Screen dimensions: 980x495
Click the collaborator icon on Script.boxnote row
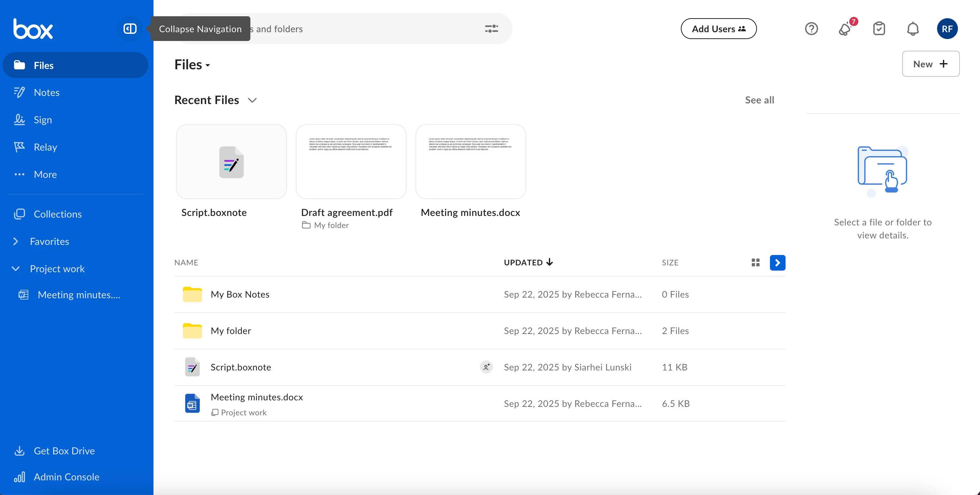point(486,367)
